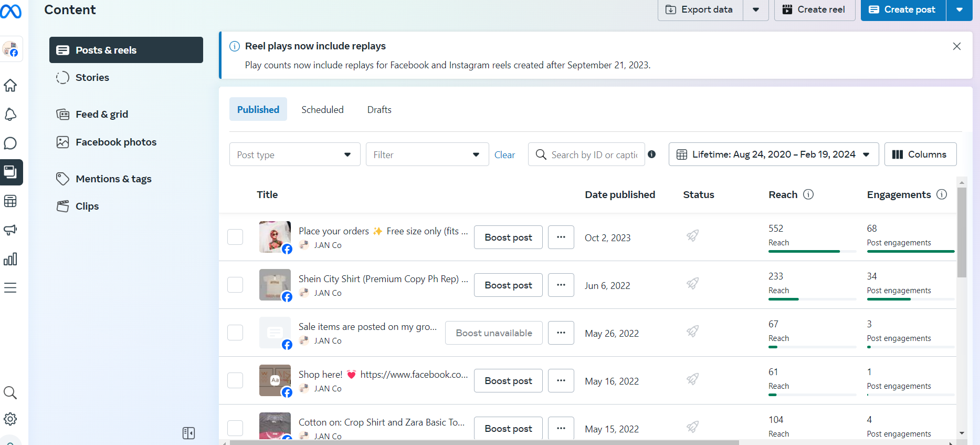Click the Reach info icon
Image resolution: width=980 pixels, height=445 pixels.
point(808,194)
